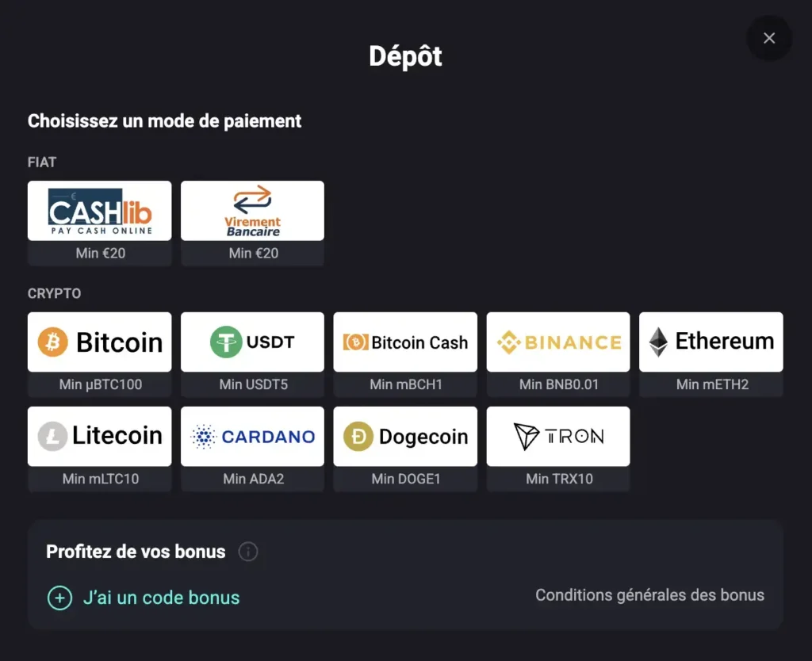This screenshot has height=661, width=812.
Task: Open 'Conditions générales des bonus'
Action: (649, 594)
